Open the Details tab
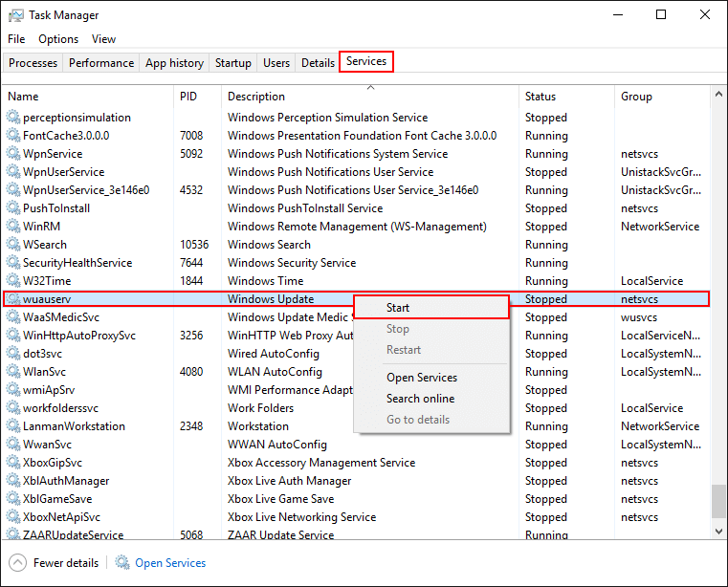This screenshot has width=728, height=587. point(318,63)
